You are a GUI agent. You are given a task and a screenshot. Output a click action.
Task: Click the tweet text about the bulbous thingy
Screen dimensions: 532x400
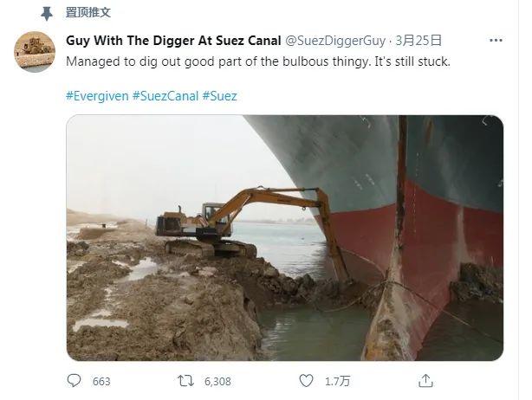coord(258,63)
